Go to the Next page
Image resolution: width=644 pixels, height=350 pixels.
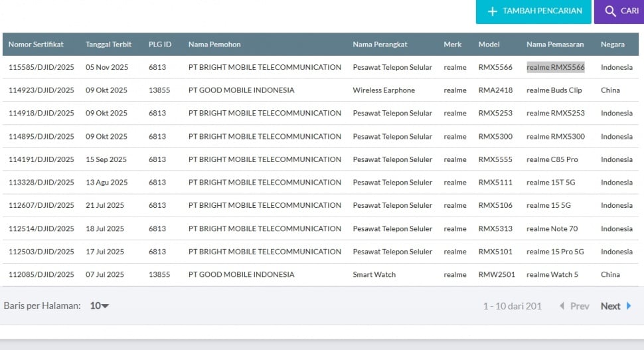point(610,306)
